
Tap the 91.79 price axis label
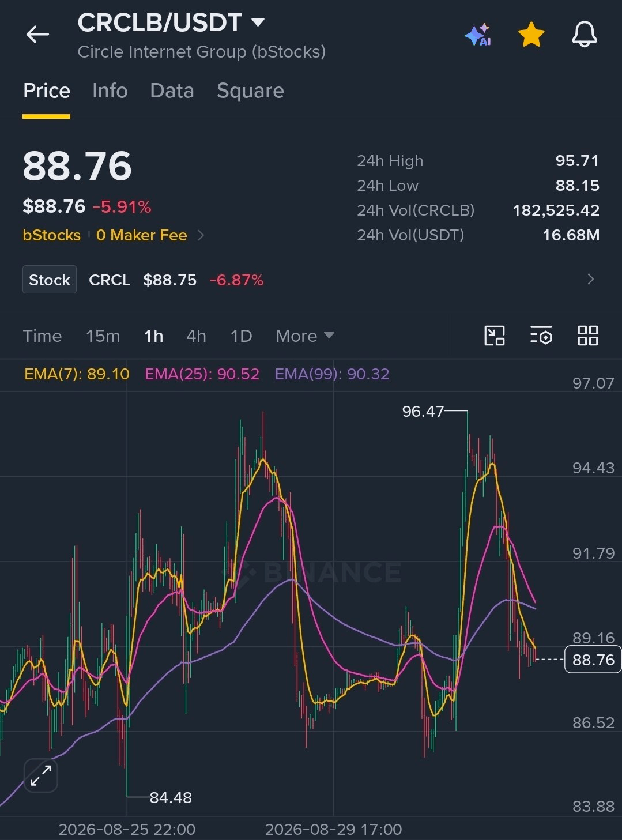coord(593,553)
